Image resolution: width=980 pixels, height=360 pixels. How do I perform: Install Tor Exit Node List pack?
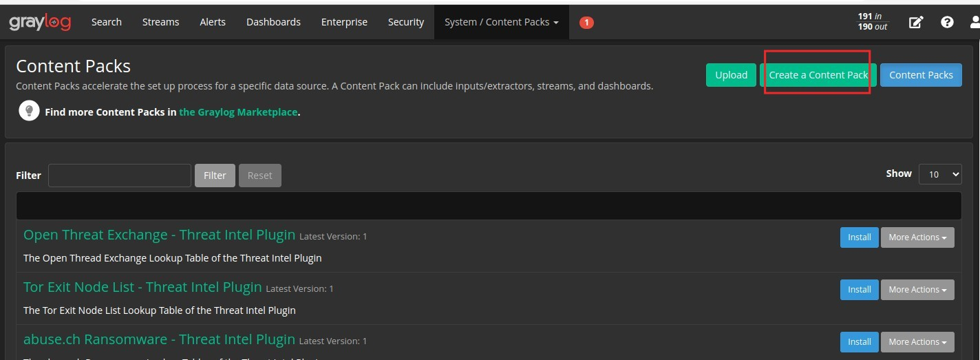click(x=860, y=289)
